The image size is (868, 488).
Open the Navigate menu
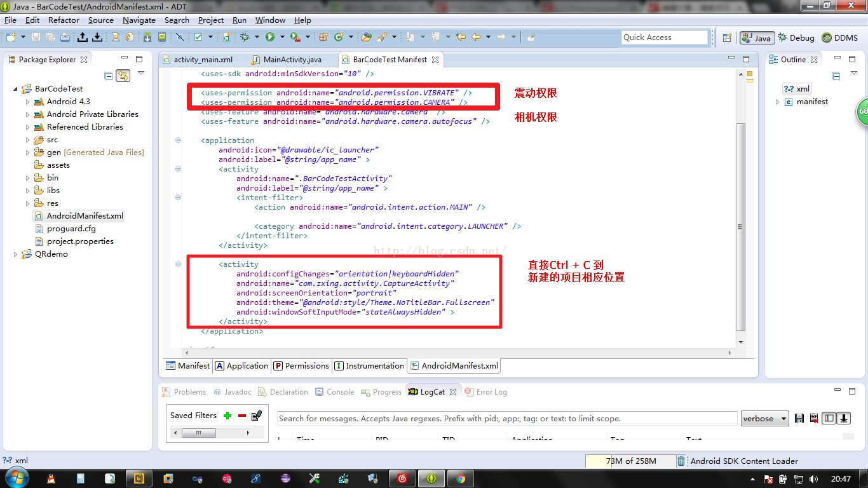coord(139,20)
